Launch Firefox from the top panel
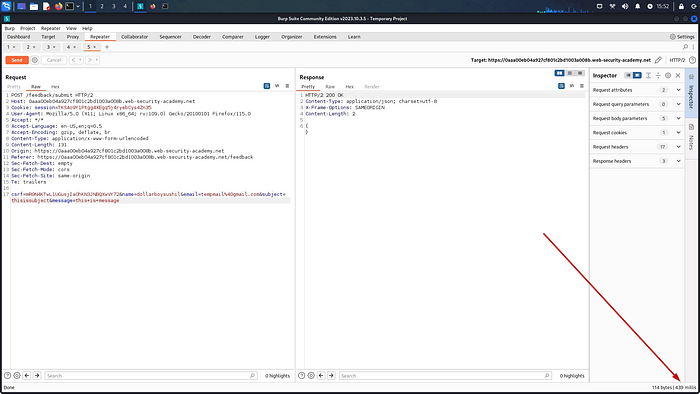The width and height of the screenshot is (700, 394). click(x=58, y=6)
